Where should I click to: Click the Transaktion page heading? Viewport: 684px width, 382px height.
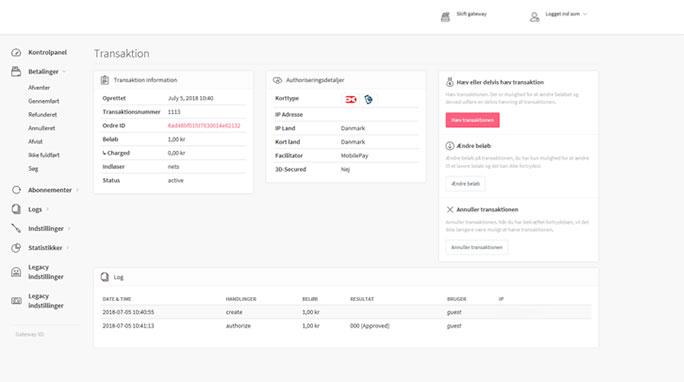[x=122, y=54]
